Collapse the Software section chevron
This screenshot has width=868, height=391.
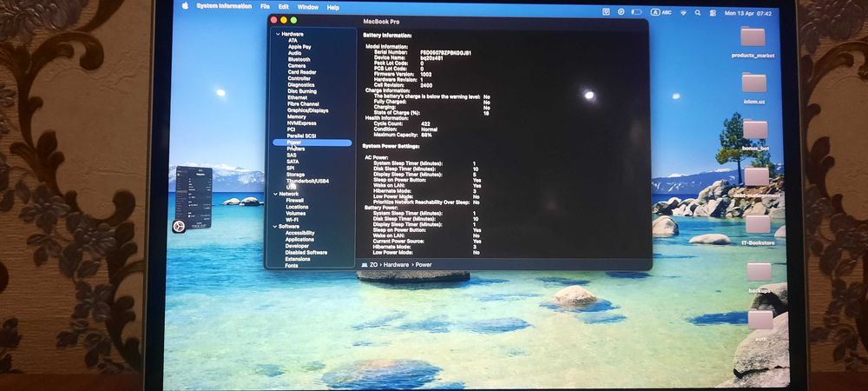(x=274, y=226)
